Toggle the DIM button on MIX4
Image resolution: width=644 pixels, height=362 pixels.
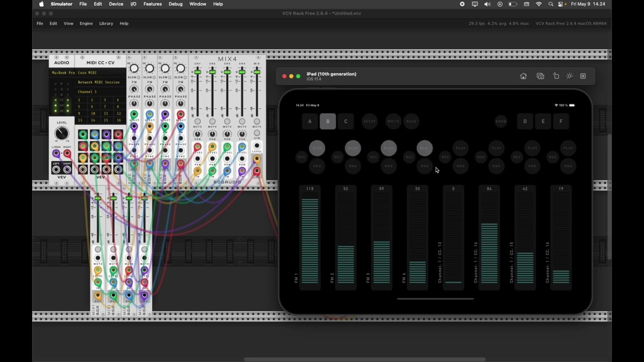[x=257, y=133]
